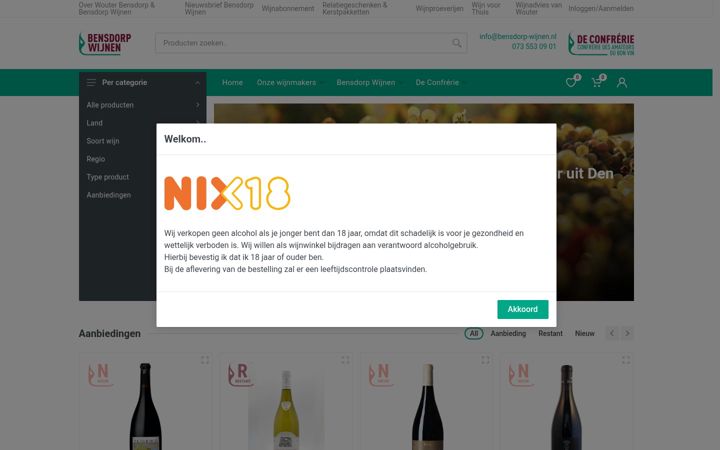Select the Alle producten category
Image resolution: width=720 pixels, height=450 pixels.
(110, 105)
